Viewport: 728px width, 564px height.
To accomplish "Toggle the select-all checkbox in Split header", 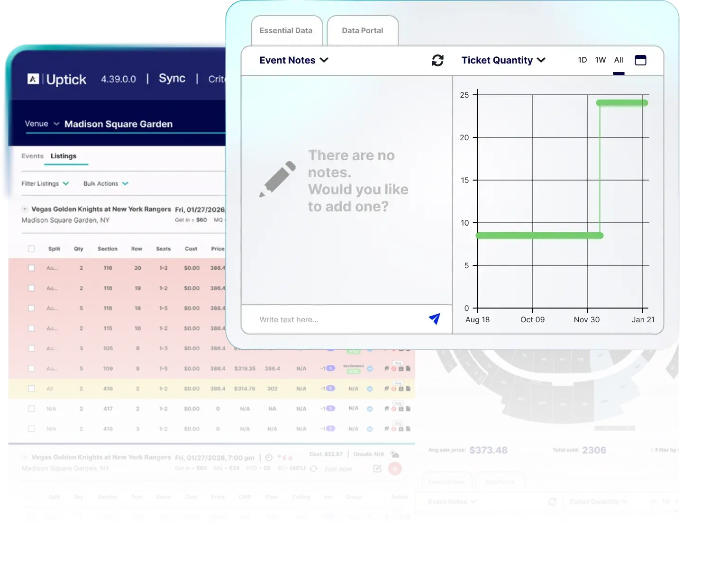I will 31,249.
